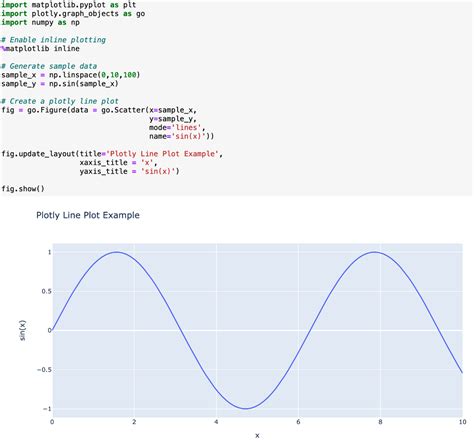The image size is (474, 443).
Task: Click the line starting 'fig = go.Figure(data'
Action: coord(99,110)
